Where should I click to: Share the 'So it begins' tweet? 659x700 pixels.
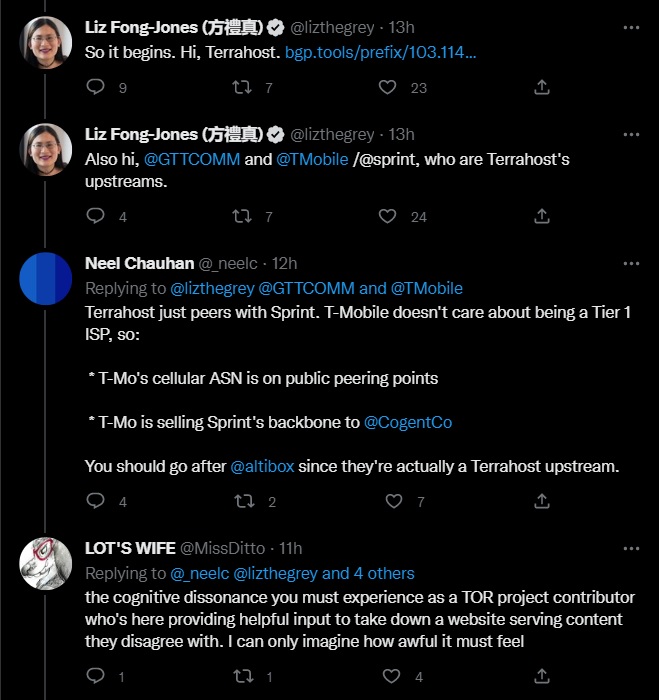click(x=541, y=87)
